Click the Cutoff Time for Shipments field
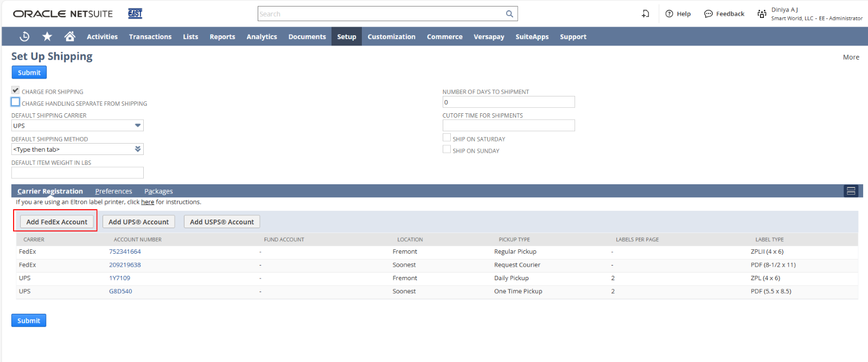Viewport: 868px width, 362px height. (508, 126)
